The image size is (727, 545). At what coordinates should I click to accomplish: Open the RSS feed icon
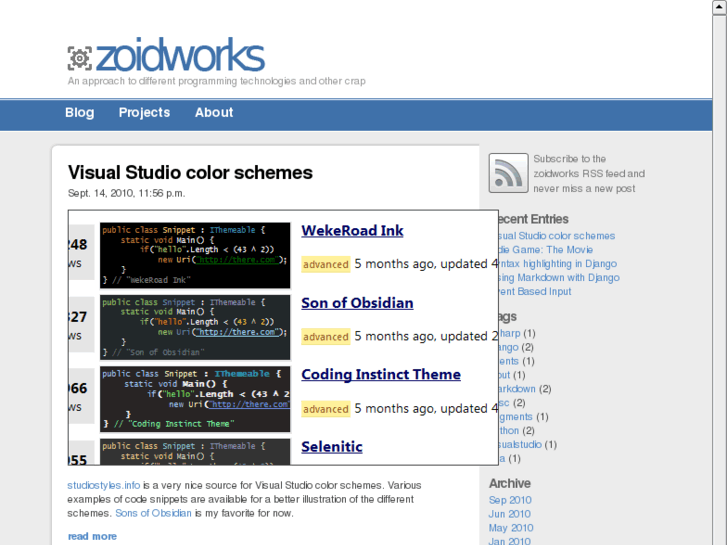508,173
